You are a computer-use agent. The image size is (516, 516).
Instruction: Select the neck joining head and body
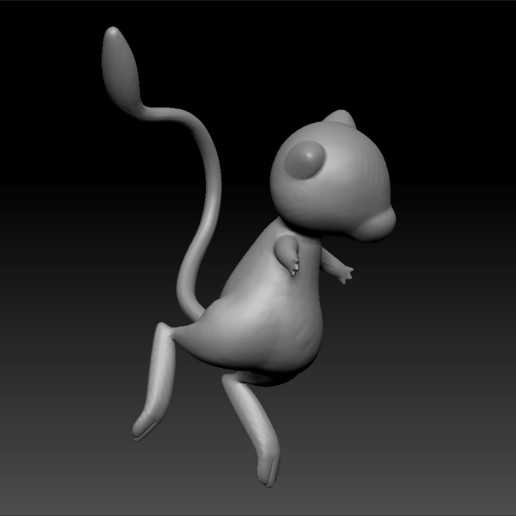[300, 230]
